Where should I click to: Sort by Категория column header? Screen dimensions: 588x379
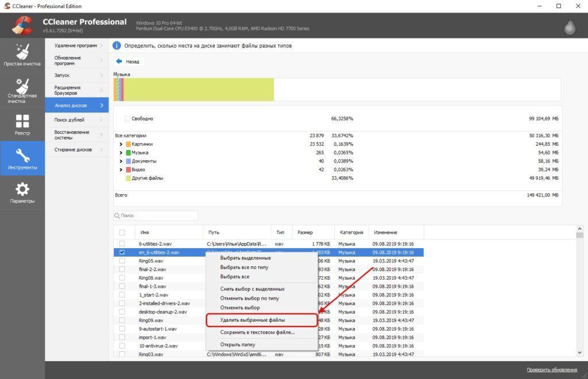[352, 233]
